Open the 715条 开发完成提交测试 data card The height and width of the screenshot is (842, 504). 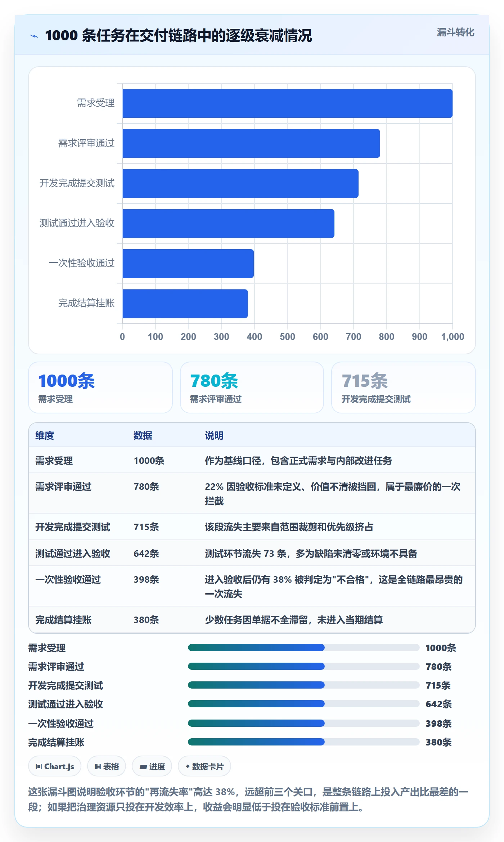tap(404, 388)
